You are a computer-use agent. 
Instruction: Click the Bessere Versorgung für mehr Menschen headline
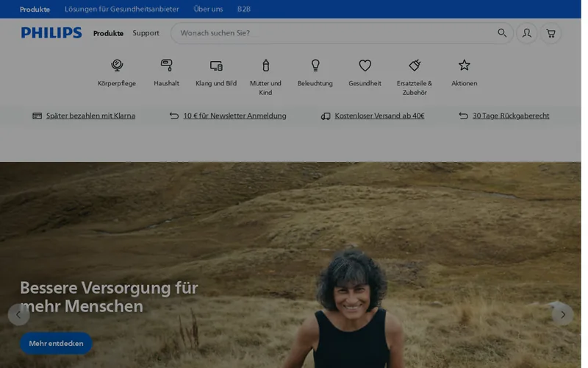[x=109, y=297]
